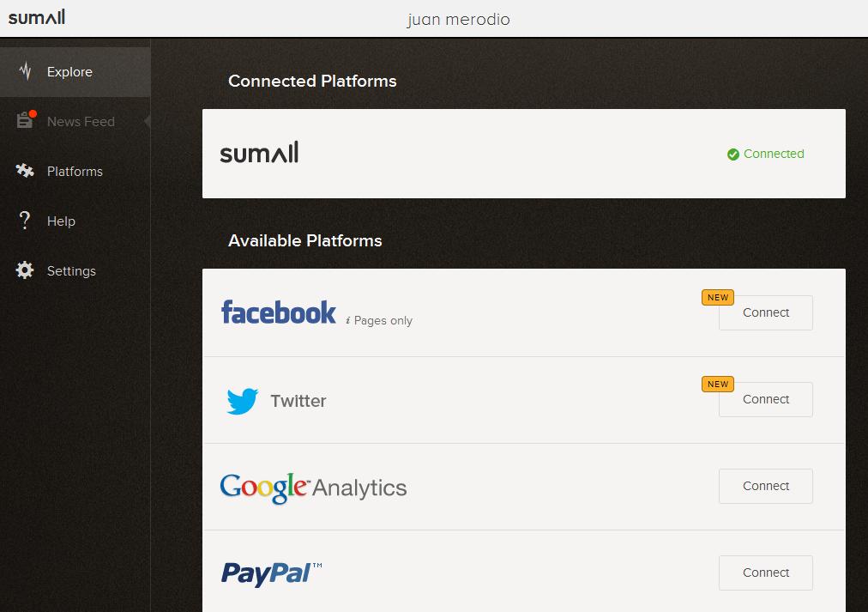868x612 pixels.
Task: Click the Help question mark icon
Action: [x=24, y=221]
